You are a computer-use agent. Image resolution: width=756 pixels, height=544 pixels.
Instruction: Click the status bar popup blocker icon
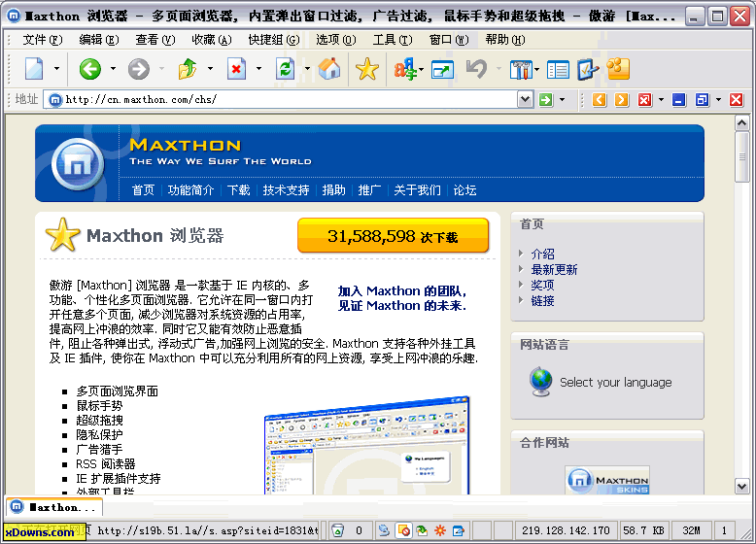403,530
